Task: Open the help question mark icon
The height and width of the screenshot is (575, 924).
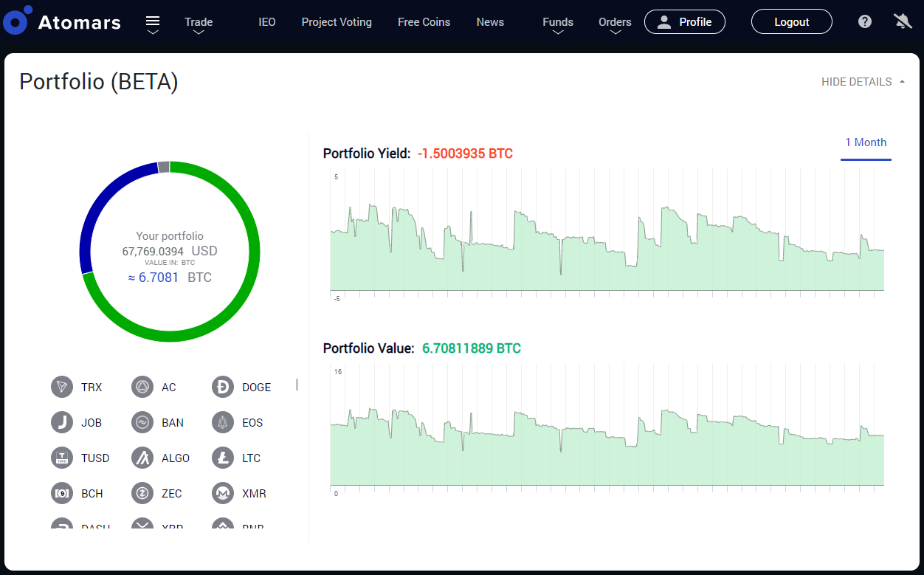Action: pos(865,21)
